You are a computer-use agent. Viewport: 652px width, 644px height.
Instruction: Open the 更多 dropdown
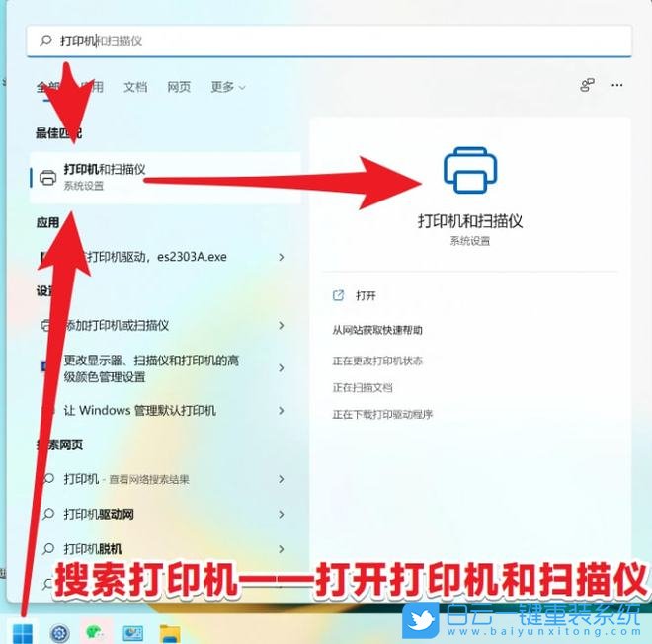coord(228,87)
